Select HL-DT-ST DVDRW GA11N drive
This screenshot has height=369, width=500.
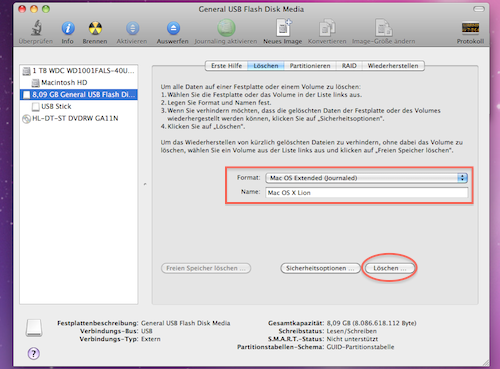click(79, 119)
